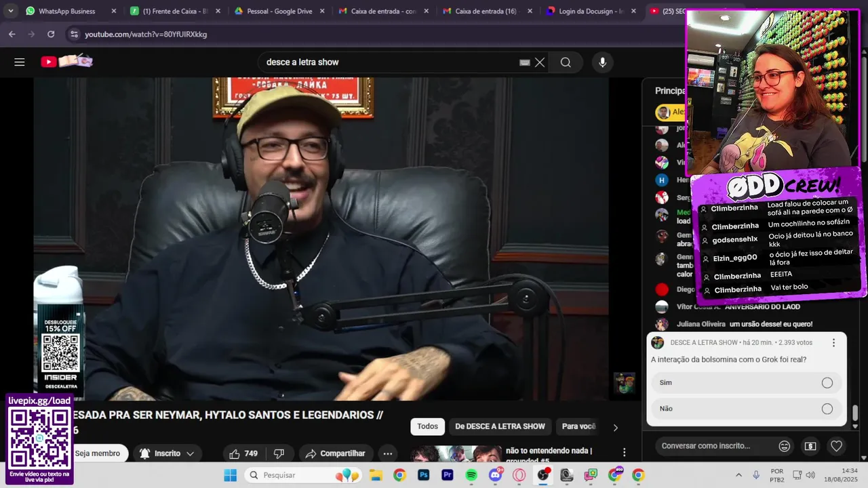This screenshot has width=868, height=488.
Task: Open Photoshop from the taskbar
Action: (423, 475)
